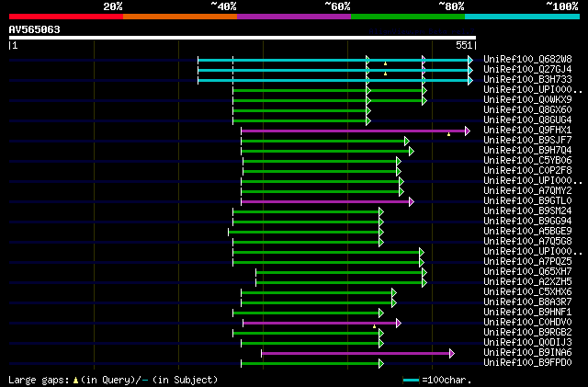Click the yellow gap marker on C0HDV0 bar
The width and height of the screenshot is (588, 387).
coord(374,326)
